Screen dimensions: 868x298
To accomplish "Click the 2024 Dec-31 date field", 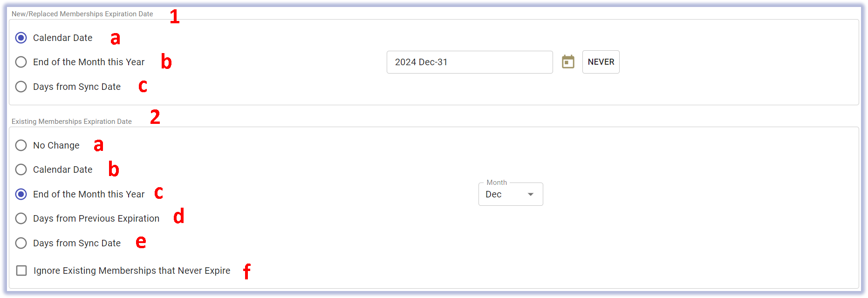I will 470,62.
